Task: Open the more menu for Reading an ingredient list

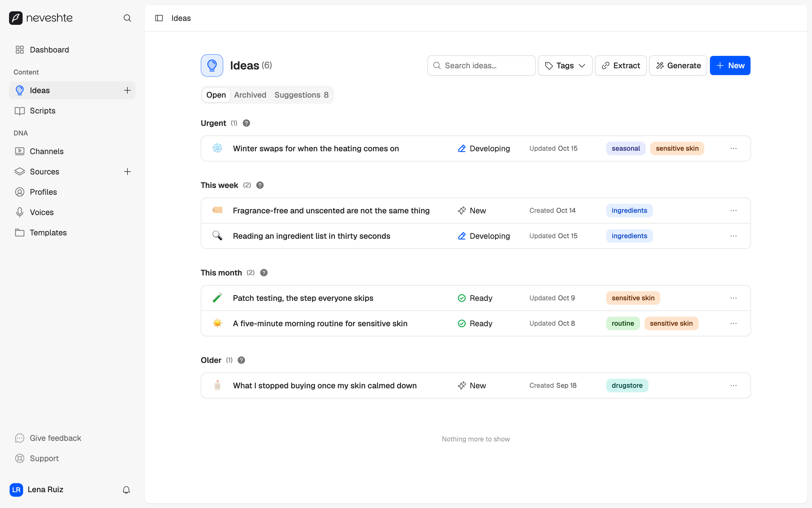Action: (734, 236)
